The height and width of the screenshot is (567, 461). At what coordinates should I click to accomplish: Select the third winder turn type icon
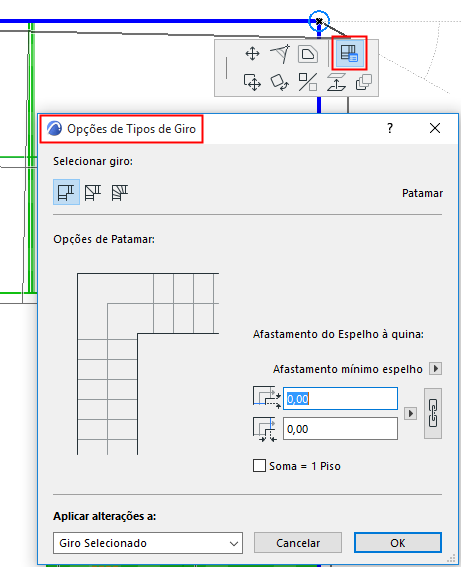click(x=120, y=192)
